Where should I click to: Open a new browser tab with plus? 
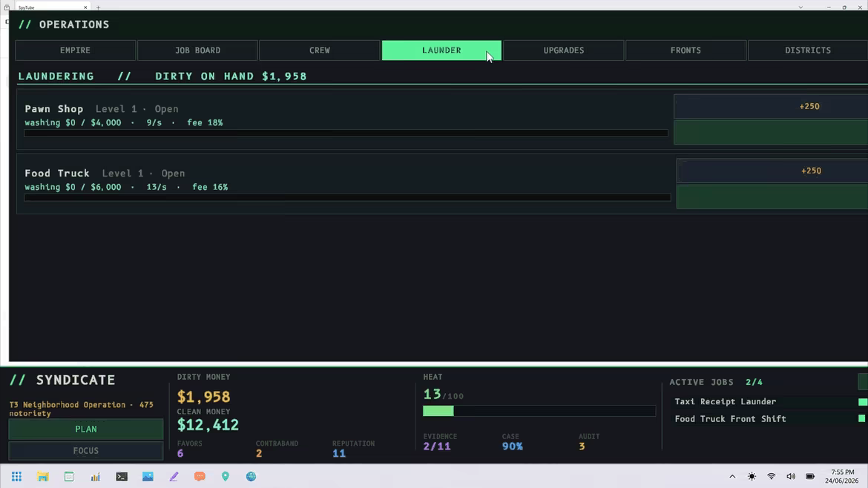click(x=98, y=7)
